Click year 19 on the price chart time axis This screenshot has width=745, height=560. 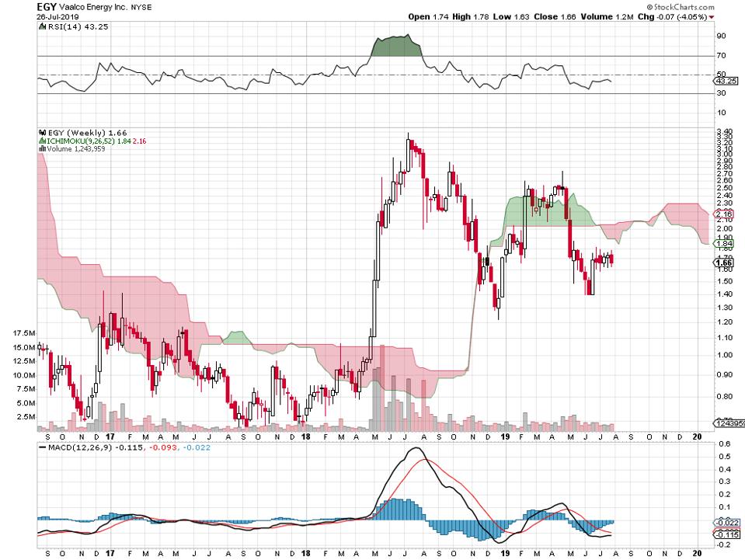pyautogui.click(x=505, y=437)
